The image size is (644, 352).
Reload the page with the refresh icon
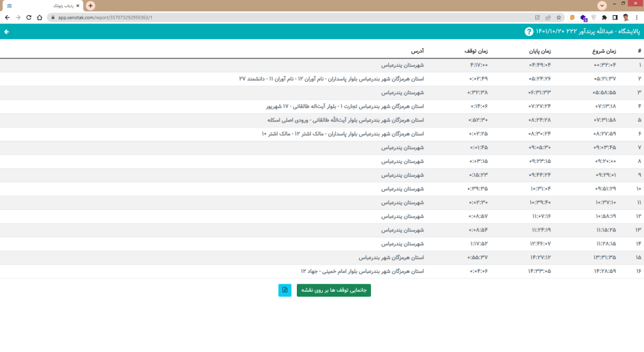click(x=29, y=17)
